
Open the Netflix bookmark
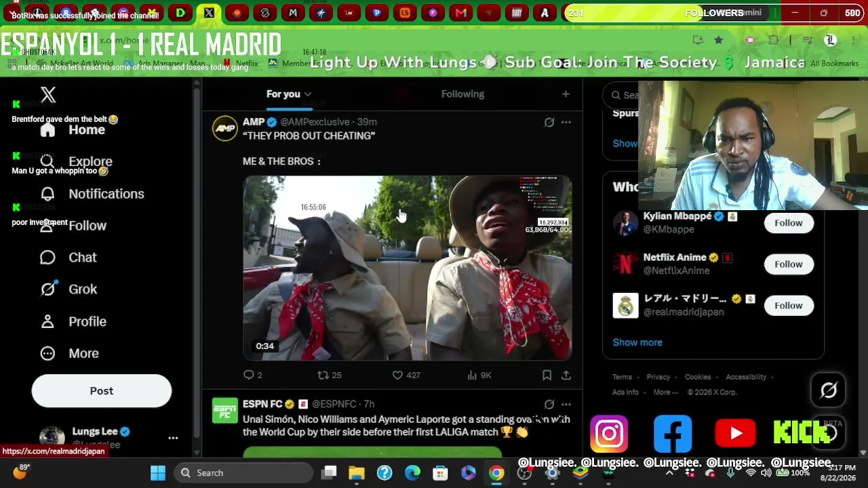[x=241, y=64]
